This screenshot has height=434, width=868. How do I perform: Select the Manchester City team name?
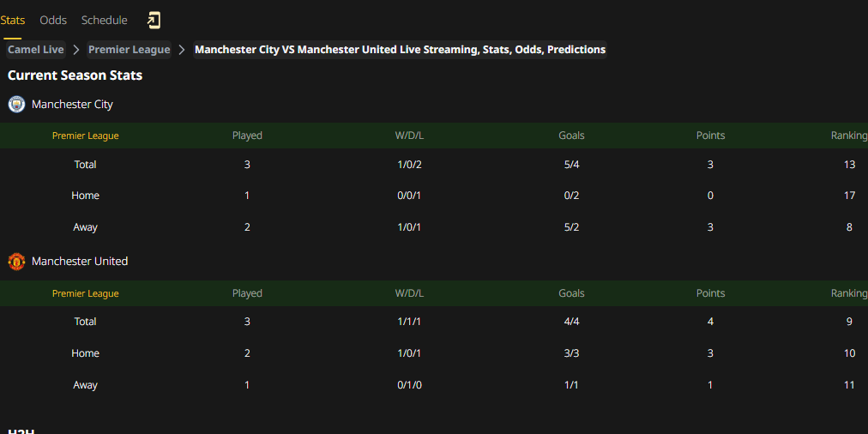coord(73,104)
